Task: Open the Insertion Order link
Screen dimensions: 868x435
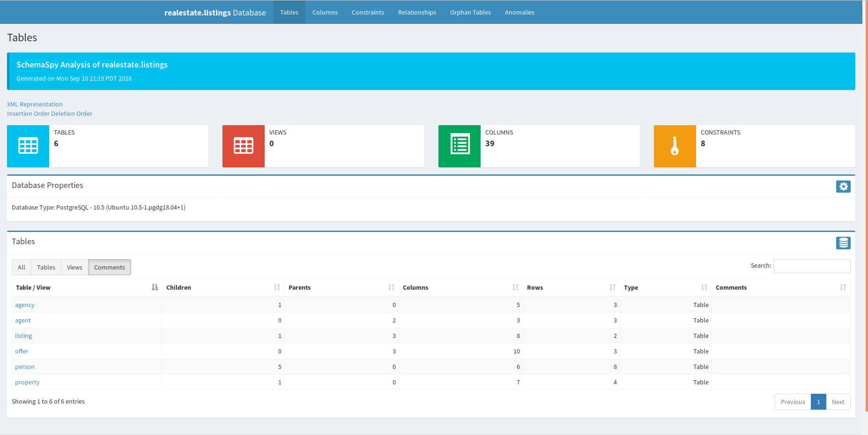Action: 28,113
